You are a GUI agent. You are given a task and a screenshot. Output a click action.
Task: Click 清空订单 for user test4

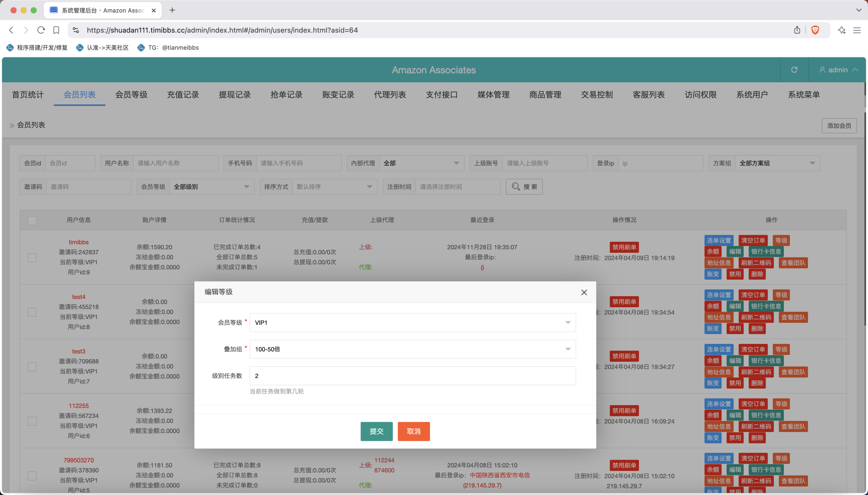point(753,295)
